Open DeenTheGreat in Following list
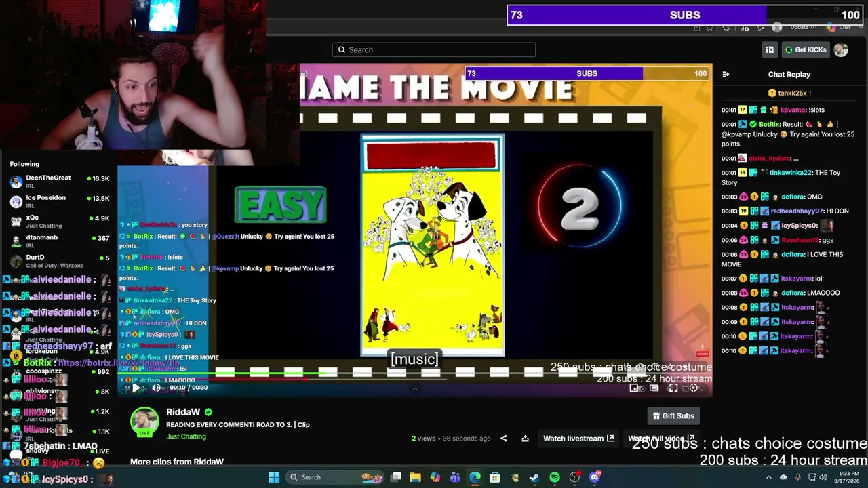This screenshot has width=868, height=488. coord(59,181)
